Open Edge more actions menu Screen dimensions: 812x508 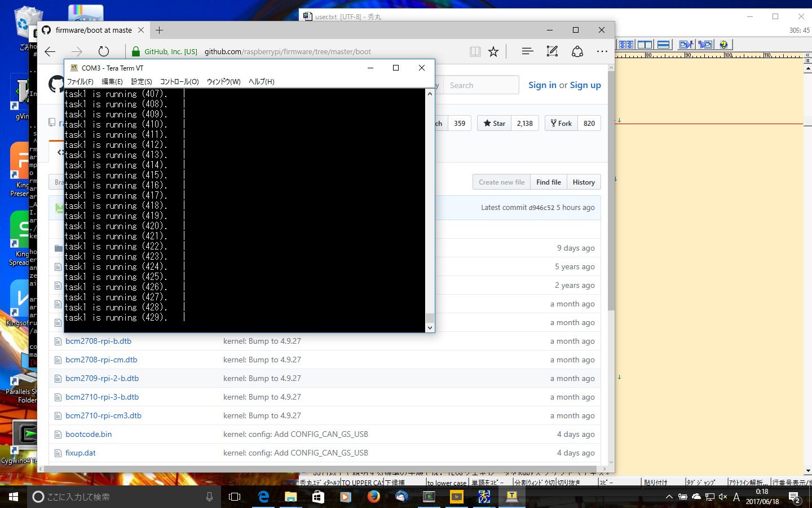point(602,51)
